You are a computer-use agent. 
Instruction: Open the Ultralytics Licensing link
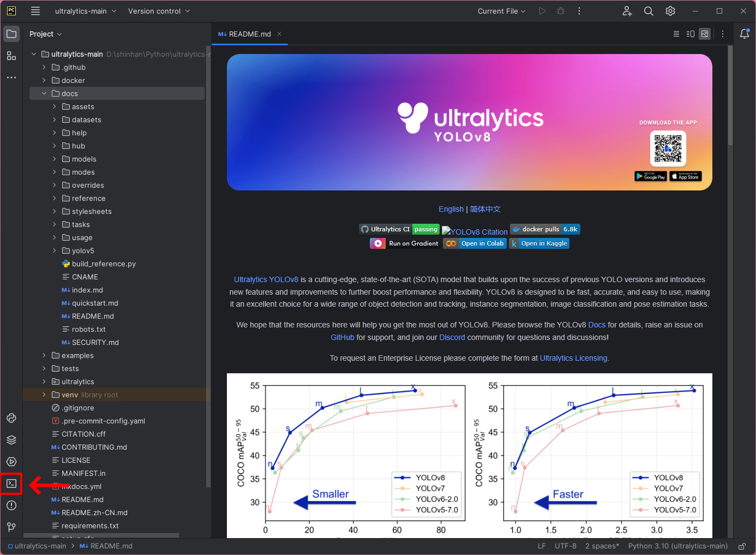click(573, 358)
